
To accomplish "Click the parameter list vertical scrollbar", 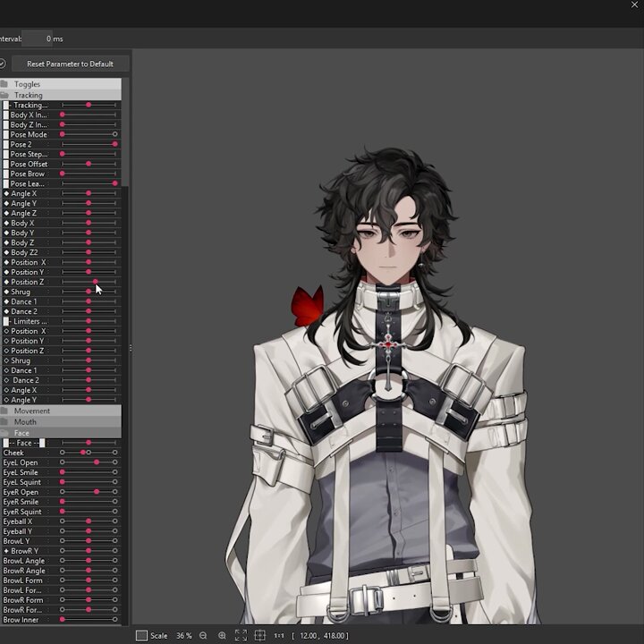I will pos(126,132).
